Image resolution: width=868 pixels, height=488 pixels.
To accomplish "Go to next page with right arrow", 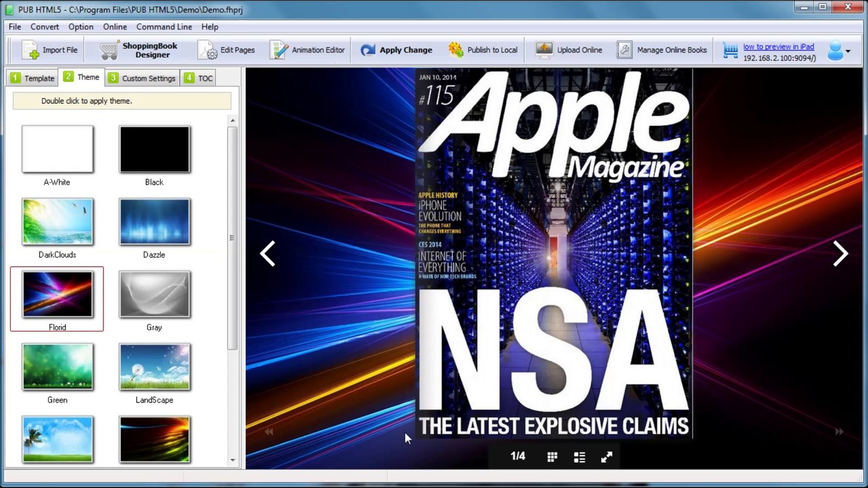I will 840,254.
